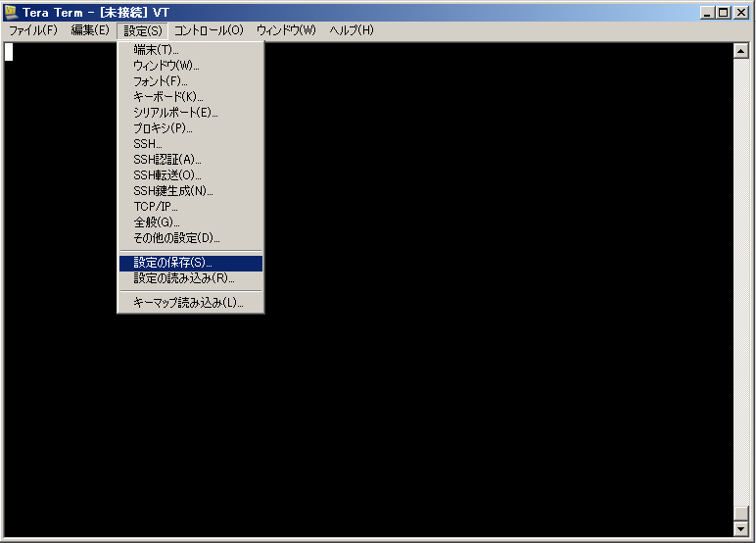Select ウィンドウ(W)... in the dropdown menu
The height and width of the screenshot is (543, 756).
(x=191, y=66)
